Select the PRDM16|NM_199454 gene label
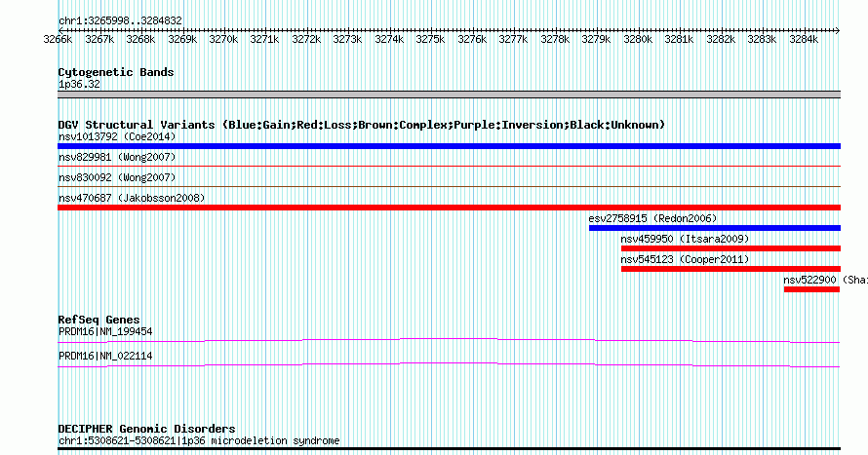868x455 pixels. (105, 331)
